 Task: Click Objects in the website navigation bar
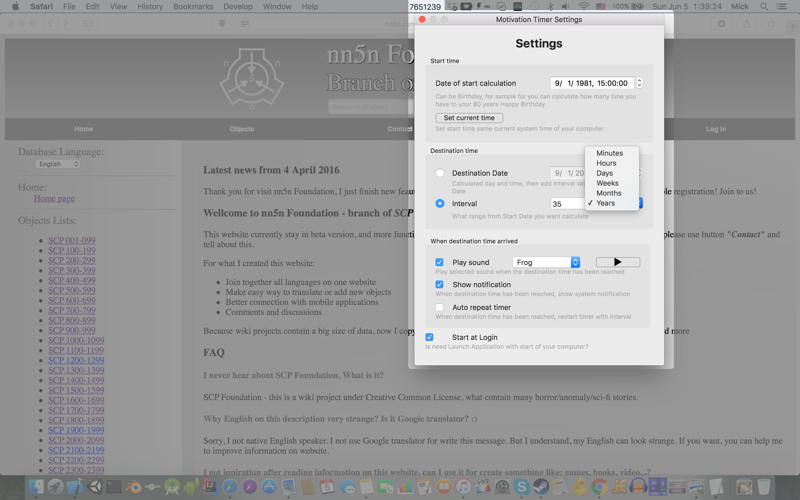[x=241, y=129]
